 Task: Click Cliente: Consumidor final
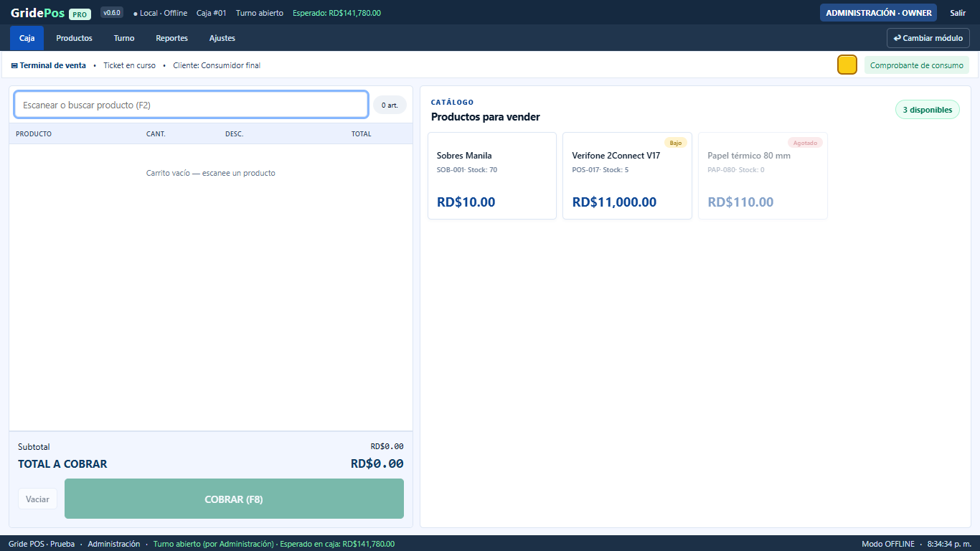click(x=217, y=65)
